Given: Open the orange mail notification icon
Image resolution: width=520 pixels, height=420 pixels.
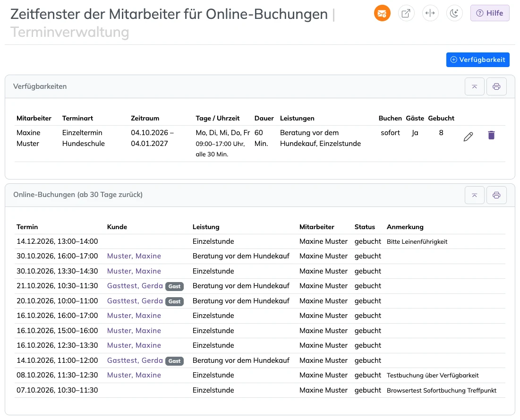Looking at the screenshot, I should pos(382,13).
